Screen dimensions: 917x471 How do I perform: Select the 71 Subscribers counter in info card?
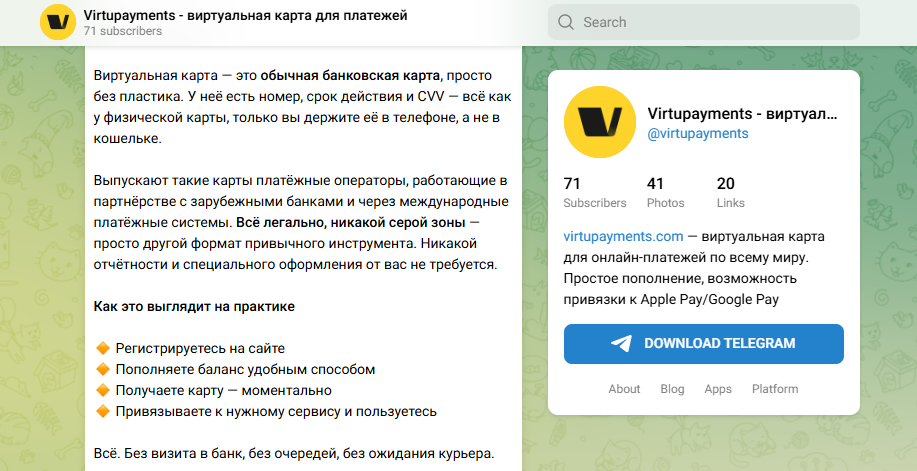[x=595, y=192]
